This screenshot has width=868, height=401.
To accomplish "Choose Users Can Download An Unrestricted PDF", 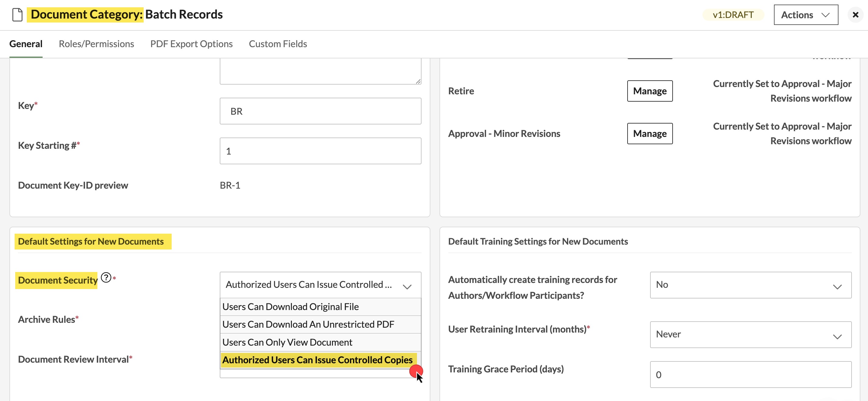I will 320,324.
